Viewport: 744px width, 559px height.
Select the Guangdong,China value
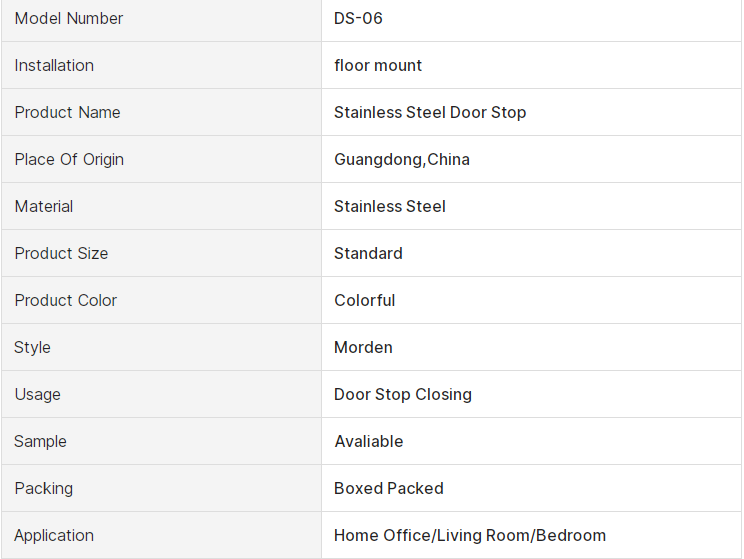coord(402,159)
